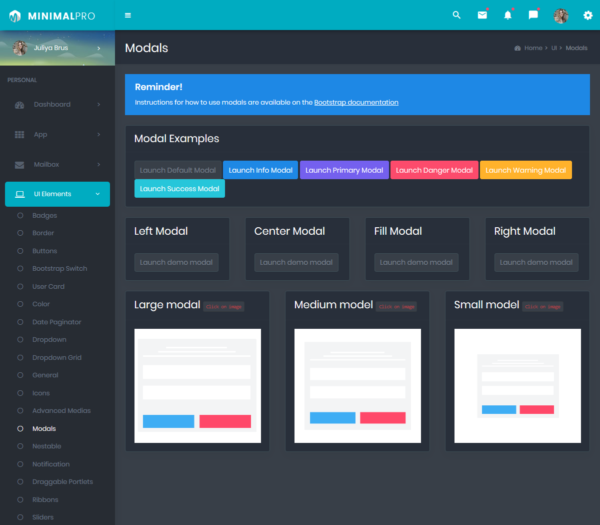
Task: Click the Home breadcrumb icon
Action: tap(517, 48)
